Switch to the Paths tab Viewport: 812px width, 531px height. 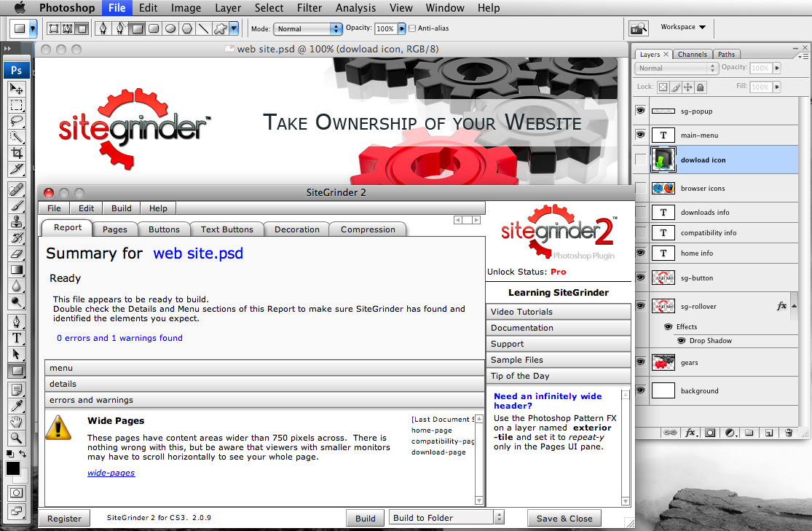[726, 55]
